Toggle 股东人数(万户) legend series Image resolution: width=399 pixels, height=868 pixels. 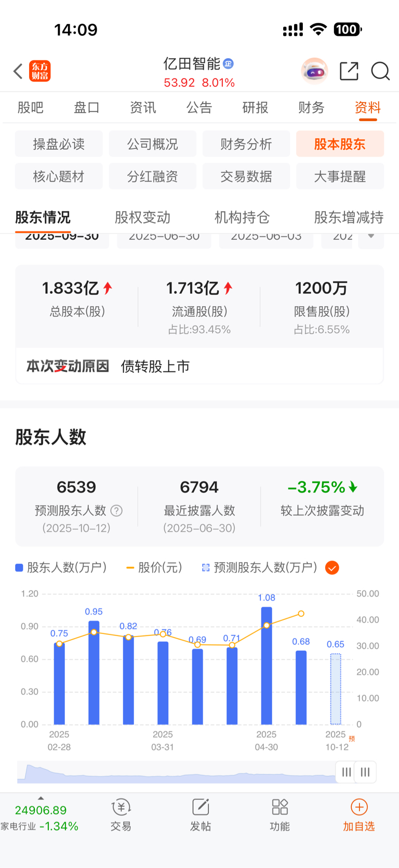click(x=61, y=567)
